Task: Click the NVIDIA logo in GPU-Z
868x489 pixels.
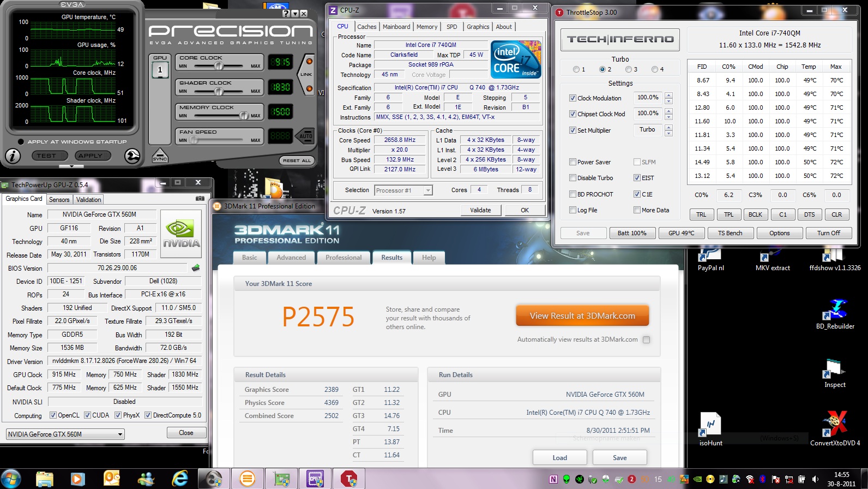Action: coord(181,234)
